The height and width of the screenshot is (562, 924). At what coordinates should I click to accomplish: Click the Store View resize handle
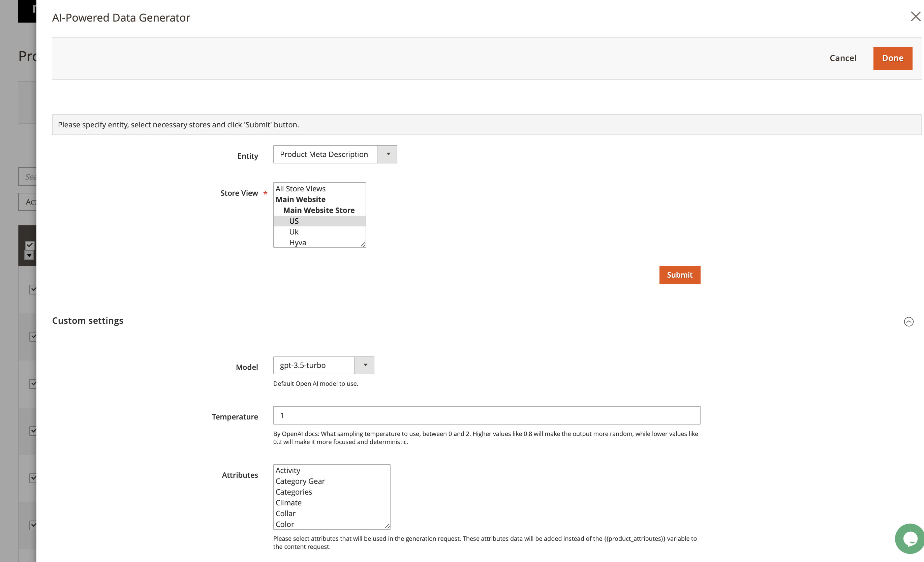[363, 244]
